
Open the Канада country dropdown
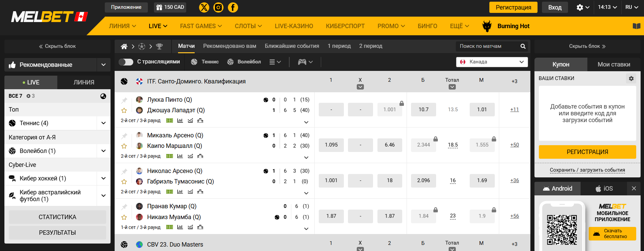coord(492,62)
